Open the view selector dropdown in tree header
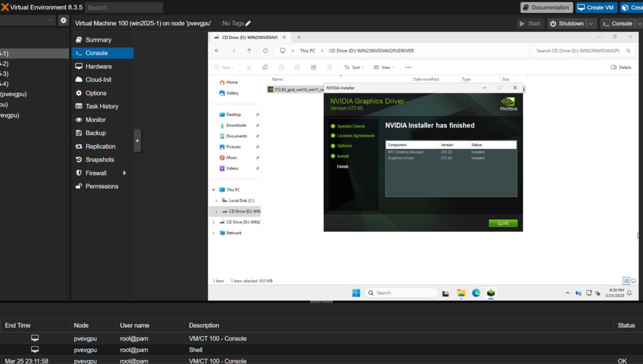The image size is (643, 364). [50, 20]
